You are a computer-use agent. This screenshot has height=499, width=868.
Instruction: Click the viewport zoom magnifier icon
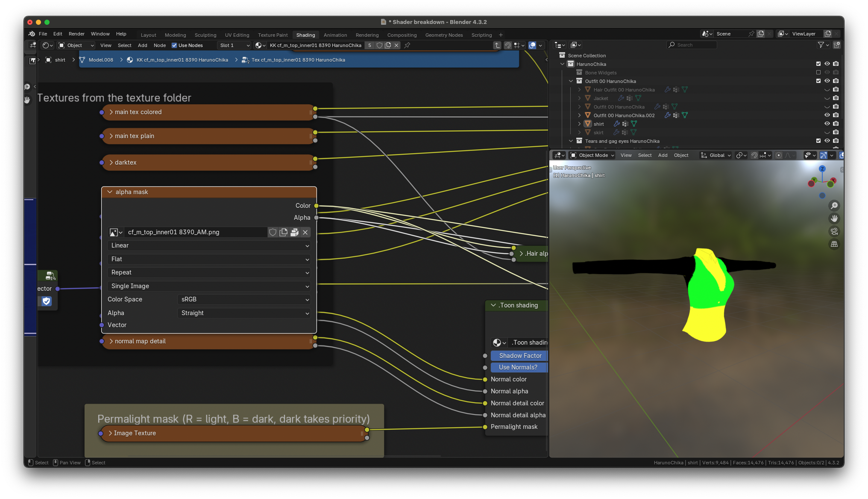point(834,206)
